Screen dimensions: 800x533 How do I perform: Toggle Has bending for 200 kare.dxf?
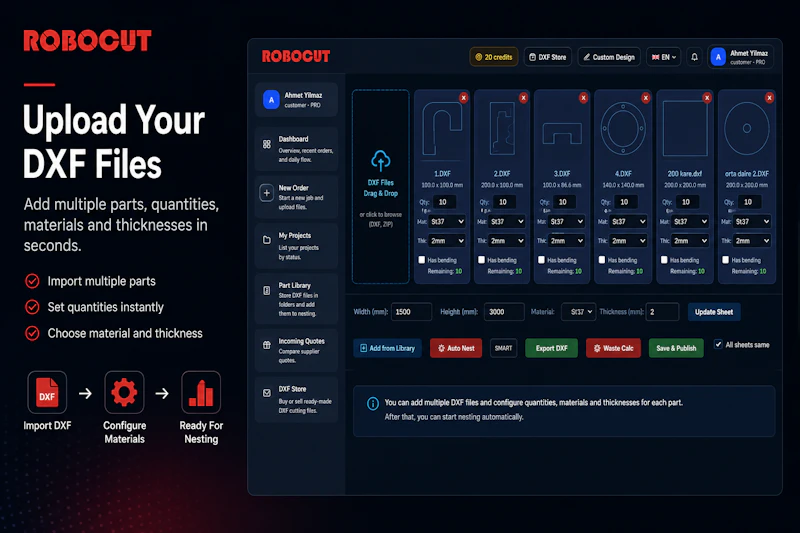click(664, 260)
